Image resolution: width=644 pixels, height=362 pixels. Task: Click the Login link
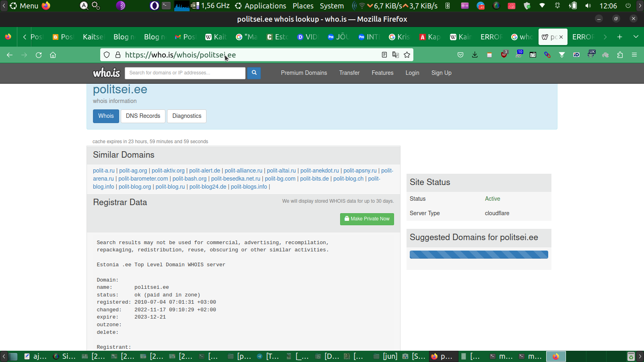pyautogui.click(x=412, y=73)
